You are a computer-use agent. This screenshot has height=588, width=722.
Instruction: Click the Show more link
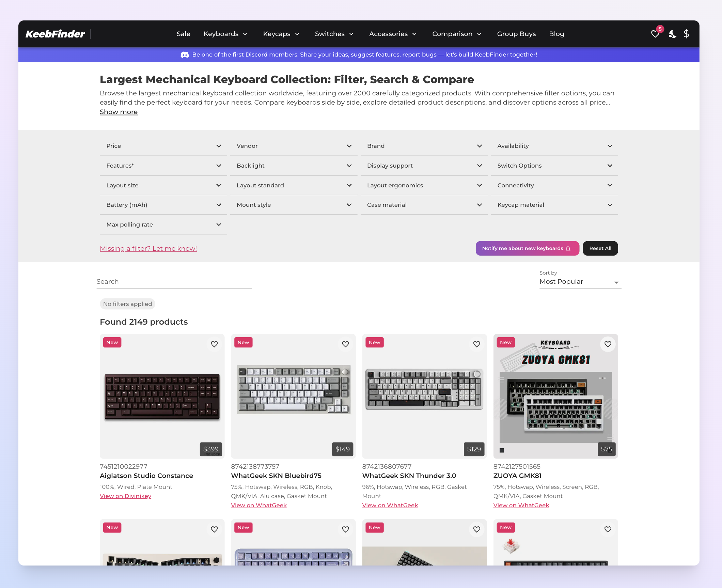119,112
